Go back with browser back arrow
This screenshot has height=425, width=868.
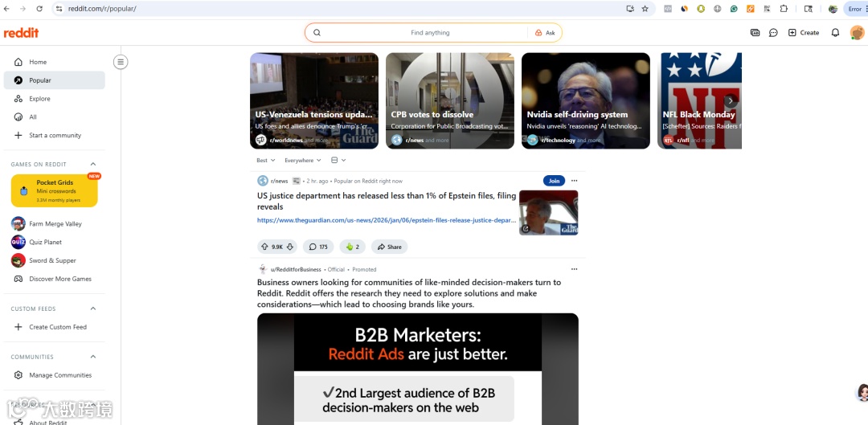6,9
